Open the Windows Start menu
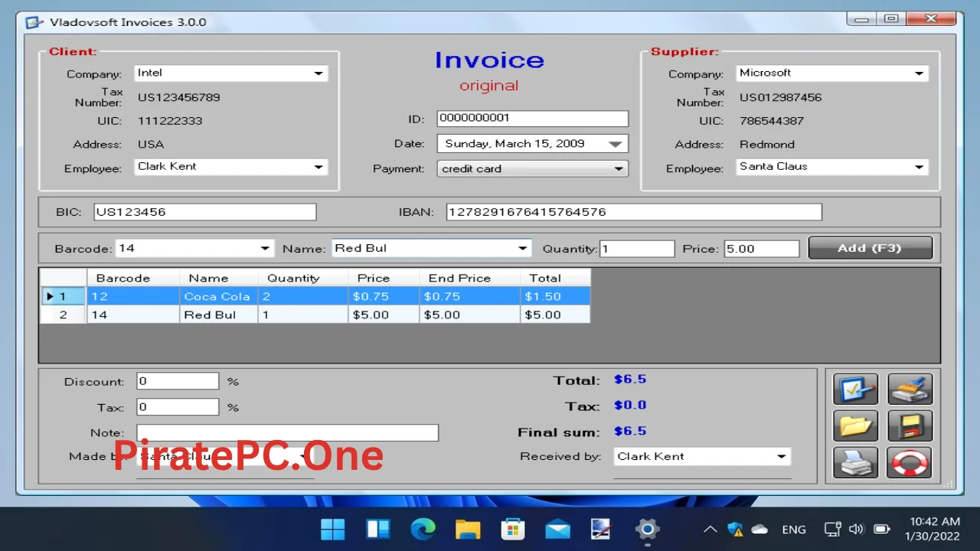Viewport: 980px width, 551px height. 333,529
